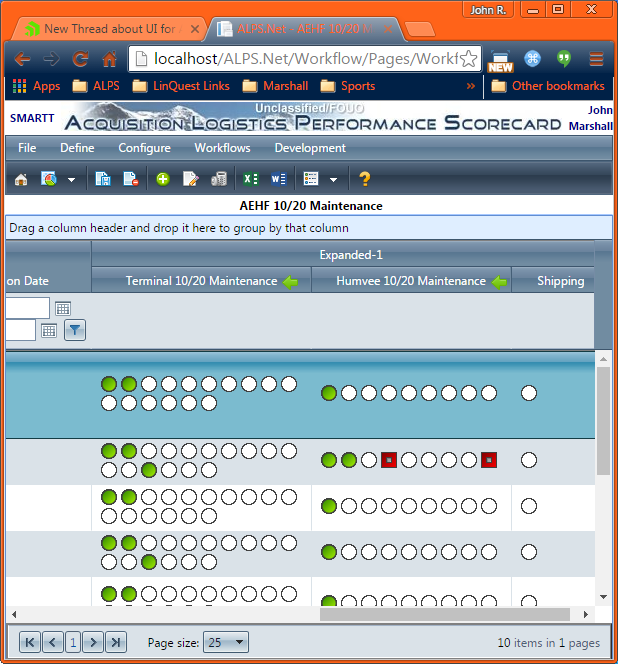Click the green add plus icon
The width and height of the screenshot is (618, 664).
[x=163, y=179]
